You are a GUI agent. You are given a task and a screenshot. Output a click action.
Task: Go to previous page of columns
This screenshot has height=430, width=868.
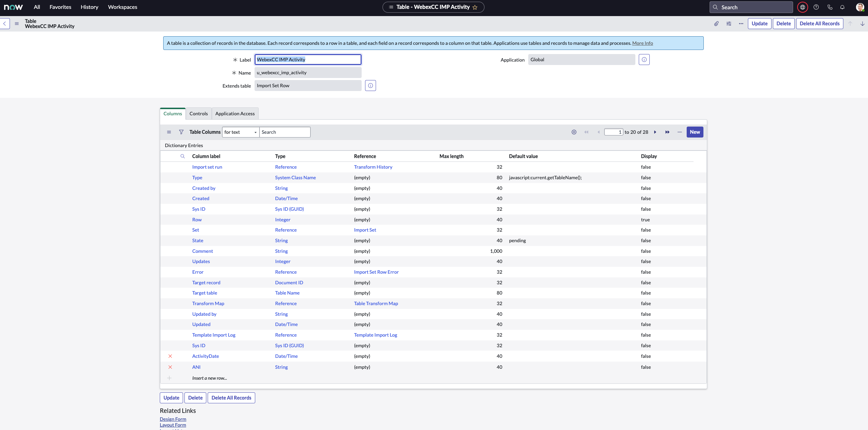[598, 132]
